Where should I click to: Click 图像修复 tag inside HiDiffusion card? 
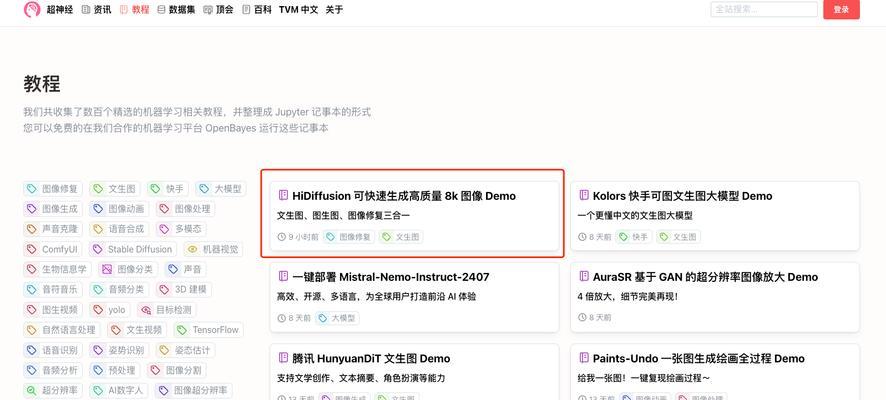pyautogui.click(x=349, y=237)
